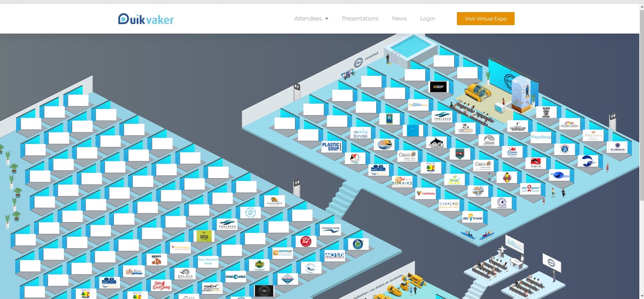This screenshot has width=644, height=299.
Task: Open the WOSD booth
Action: 334,255
